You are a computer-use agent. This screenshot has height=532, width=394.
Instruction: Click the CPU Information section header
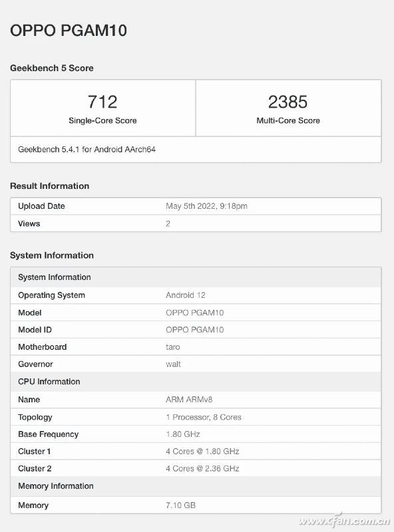coord(196,382)
